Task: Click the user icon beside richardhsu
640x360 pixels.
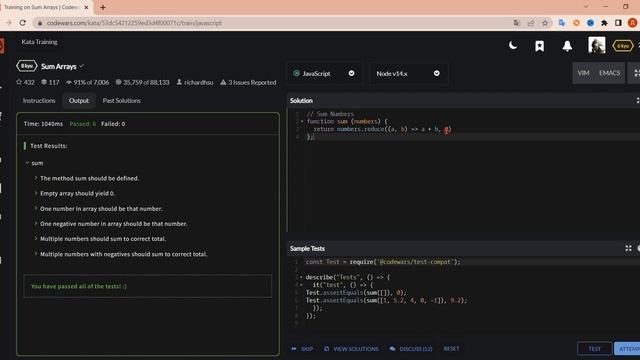Action: click(x=179, y=82)
